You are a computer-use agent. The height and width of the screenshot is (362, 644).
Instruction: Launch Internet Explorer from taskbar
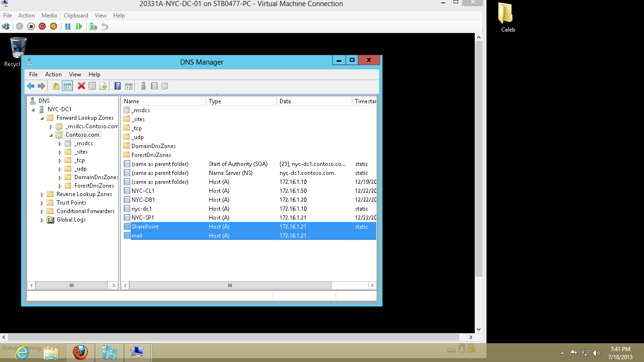(x=21, y=352)
